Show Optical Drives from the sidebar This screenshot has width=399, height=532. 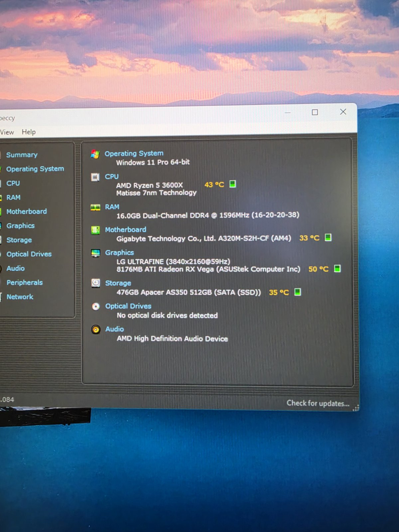point(29,254)
